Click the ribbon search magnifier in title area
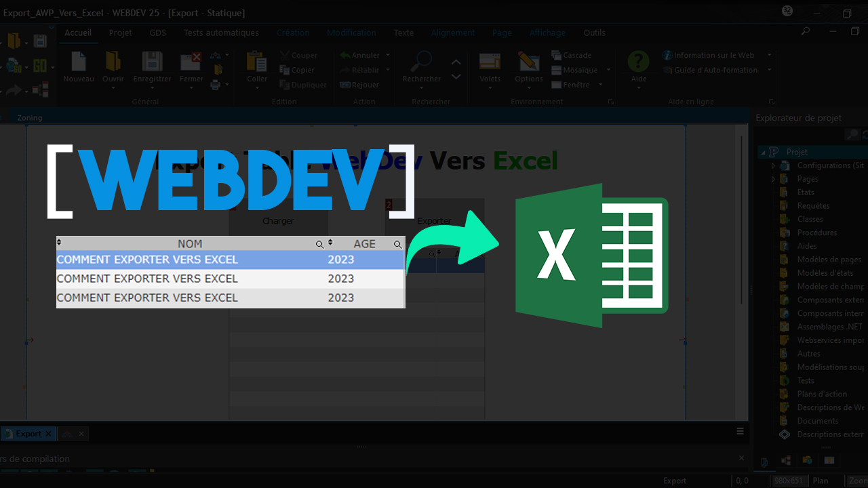This screenshot has height=488, width=868. pos(805,31)
